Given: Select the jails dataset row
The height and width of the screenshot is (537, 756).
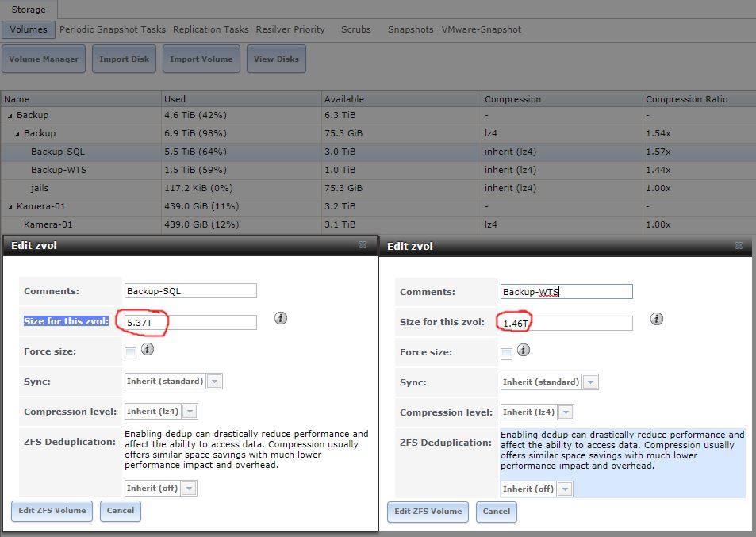Looking at the screenshot, I should coord(378,189).
